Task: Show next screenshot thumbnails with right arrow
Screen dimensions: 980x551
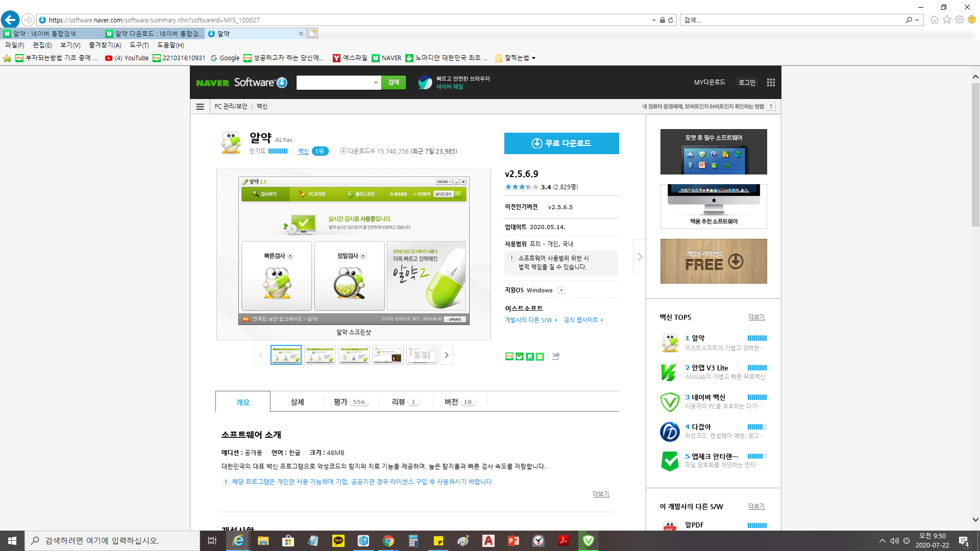Action: [447, 355]
